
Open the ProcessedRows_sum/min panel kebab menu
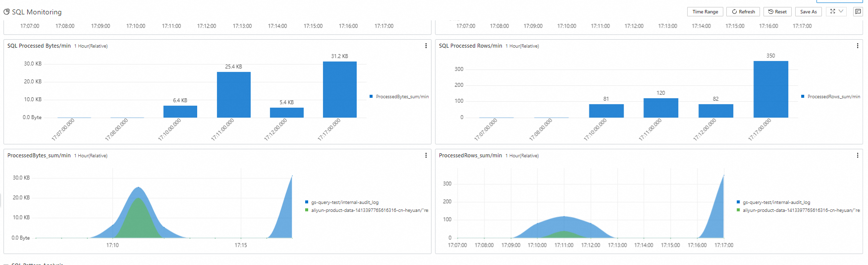point(858,155)
